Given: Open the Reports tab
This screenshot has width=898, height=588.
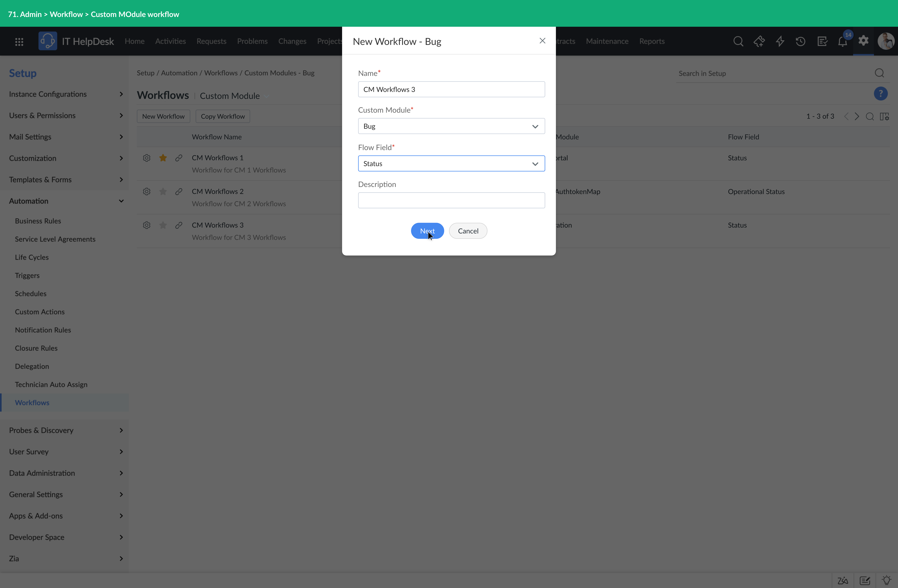Looking at the screenshot, I should (x=652, y=41).
